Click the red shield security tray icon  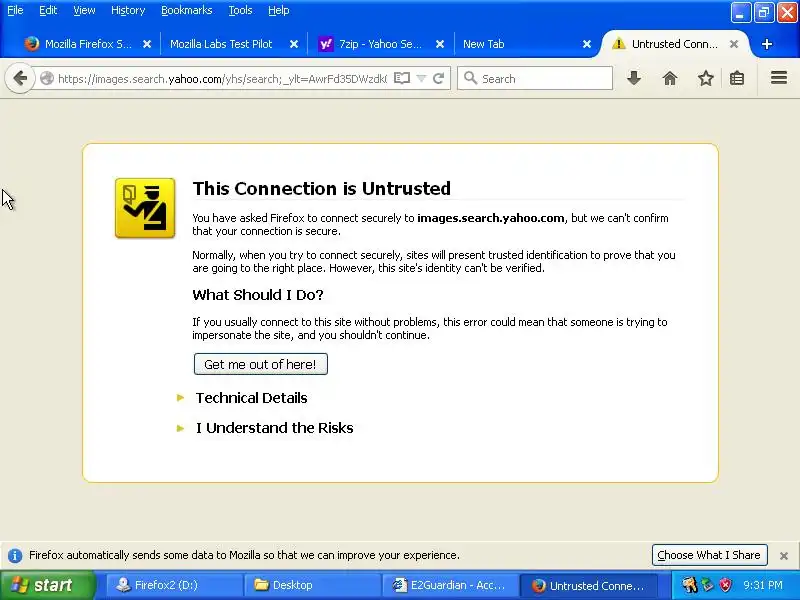pyautogui.click(x=725, y=585)
